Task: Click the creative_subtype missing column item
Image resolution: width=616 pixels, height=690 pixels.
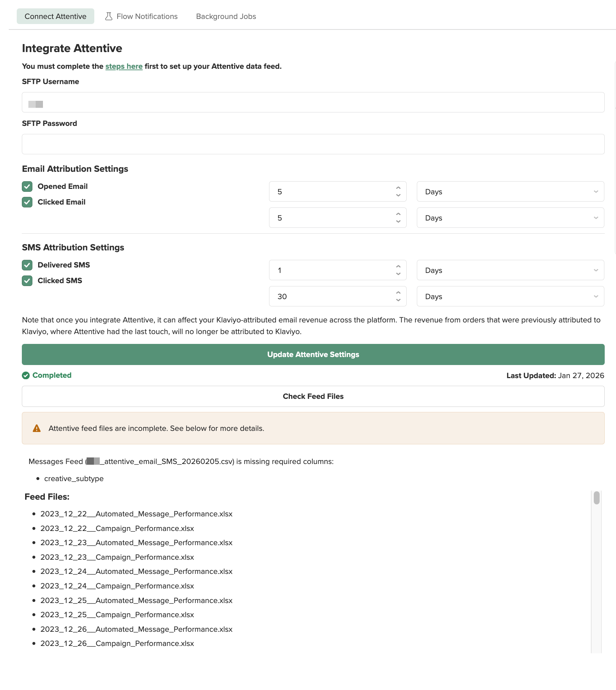Action: coord(74,479)
